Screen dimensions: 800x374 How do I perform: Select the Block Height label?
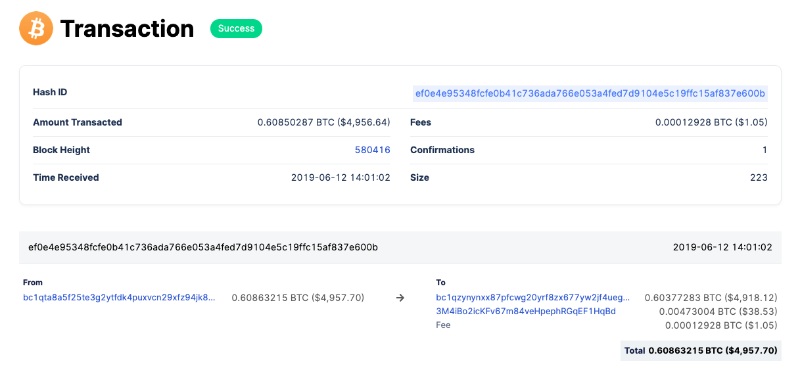[61, 150]
